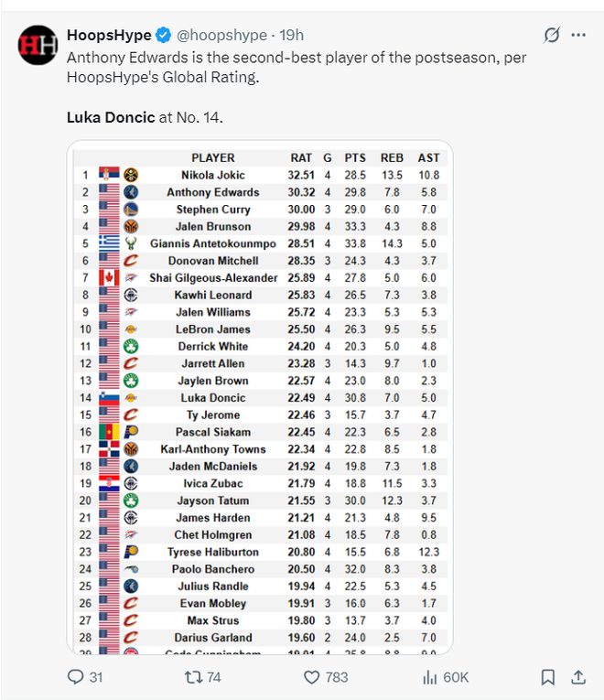Screen dimensions: 604x700
Task: Bookmark this post
Action: point(547,677)
